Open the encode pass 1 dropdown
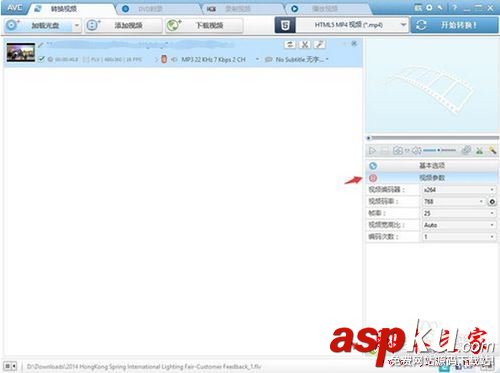 click(459, 237)
